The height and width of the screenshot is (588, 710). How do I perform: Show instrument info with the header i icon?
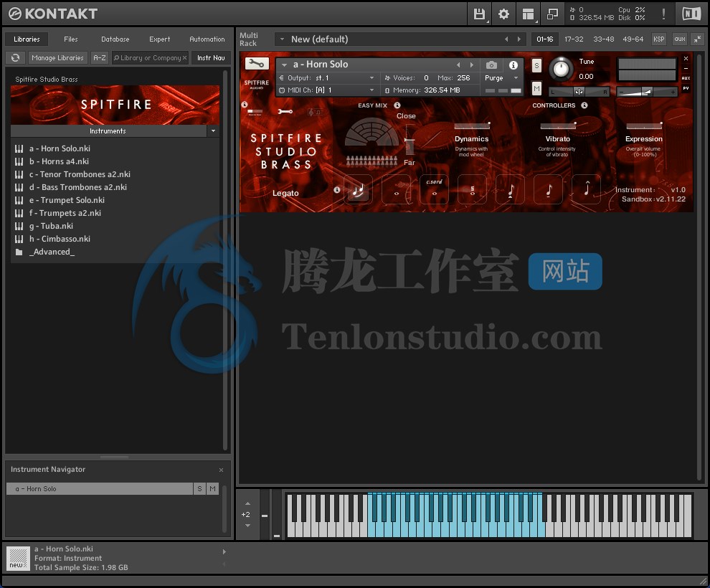[513, 65]
